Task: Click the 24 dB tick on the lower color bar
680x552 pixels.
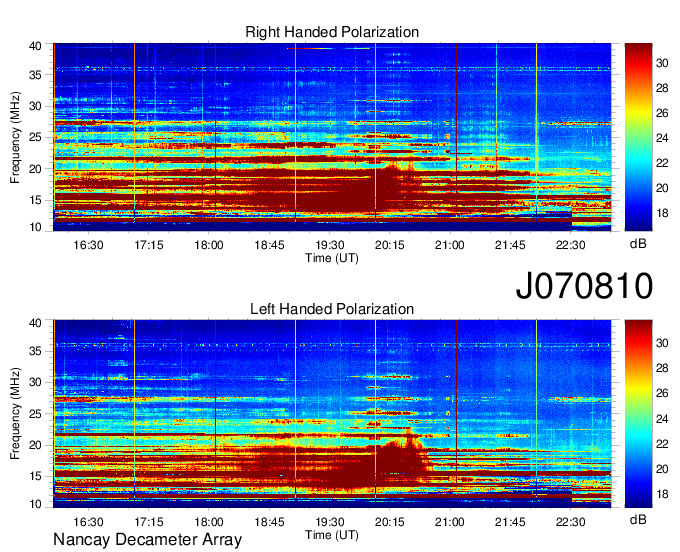Action: pyautogui.click(x=662, y=419)
